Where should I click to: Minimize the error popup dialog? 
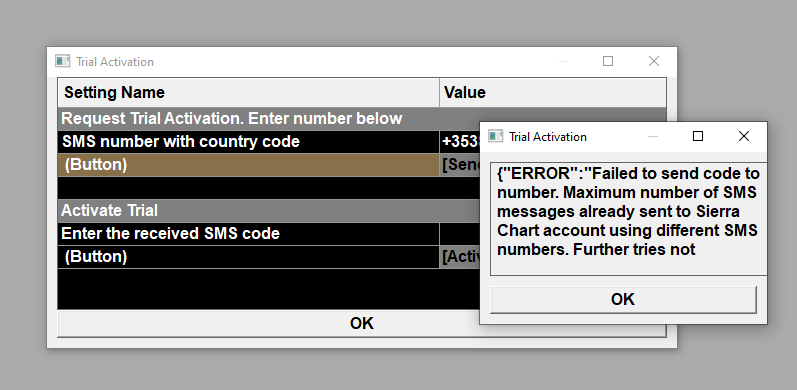coord(653,136)
